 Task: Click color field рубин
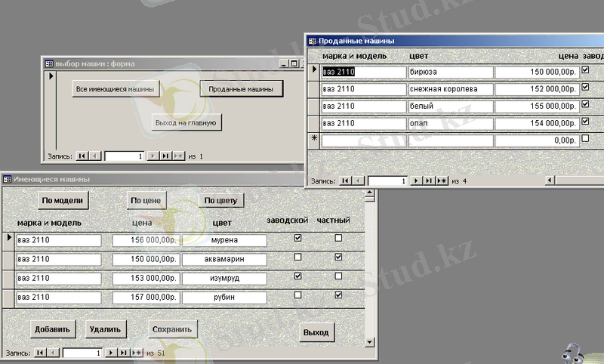pyautogui.click(x=224, y=298)
